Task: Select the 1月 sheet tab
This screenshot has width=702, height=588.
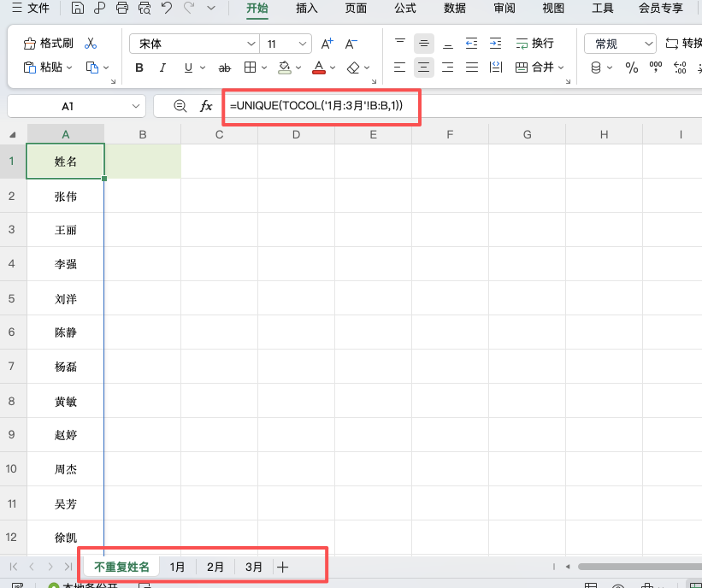Action: [x=177, y=567]
